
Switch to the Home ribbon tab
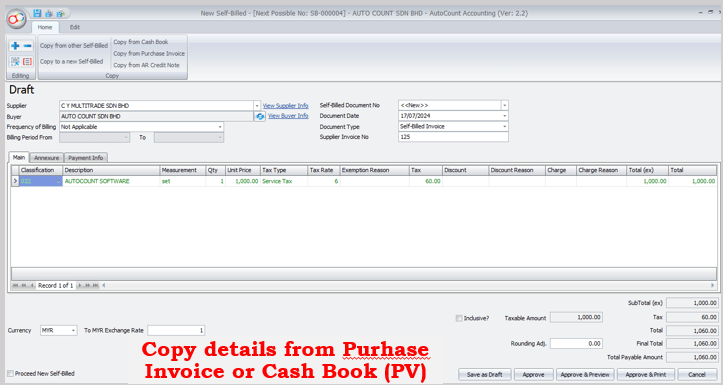pyautogui.click(x=45, y=27)
